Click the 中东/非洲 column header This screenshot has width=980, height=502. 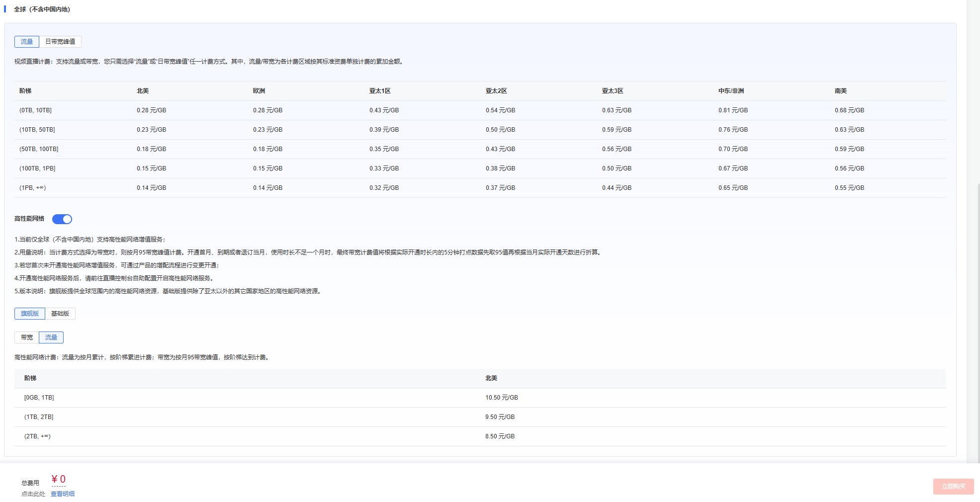point(731,91)
